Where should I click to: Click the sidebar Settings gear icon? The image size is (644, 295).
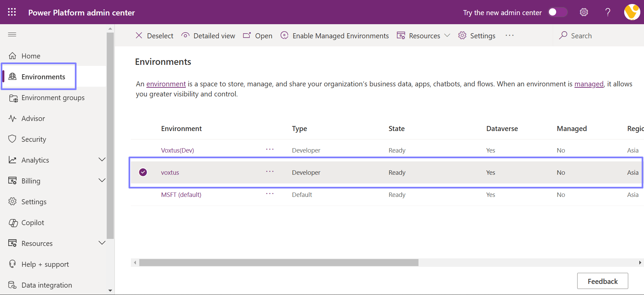tap(12, 201)
